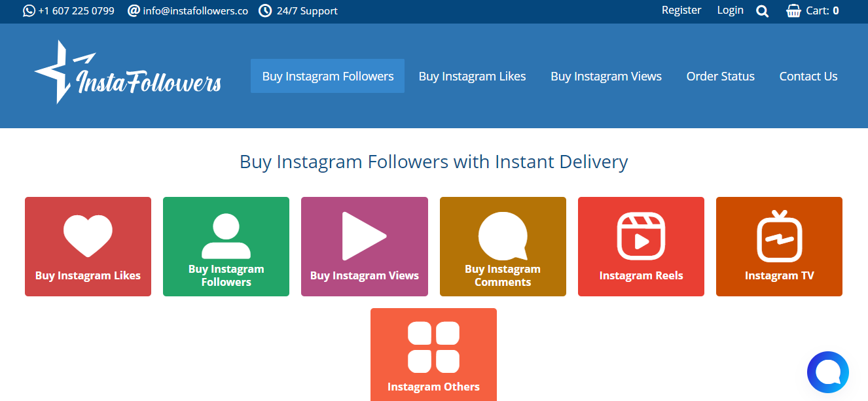Go to Order Status page
Viewport: 868px width, 401px height.
(x=720, y=76)
